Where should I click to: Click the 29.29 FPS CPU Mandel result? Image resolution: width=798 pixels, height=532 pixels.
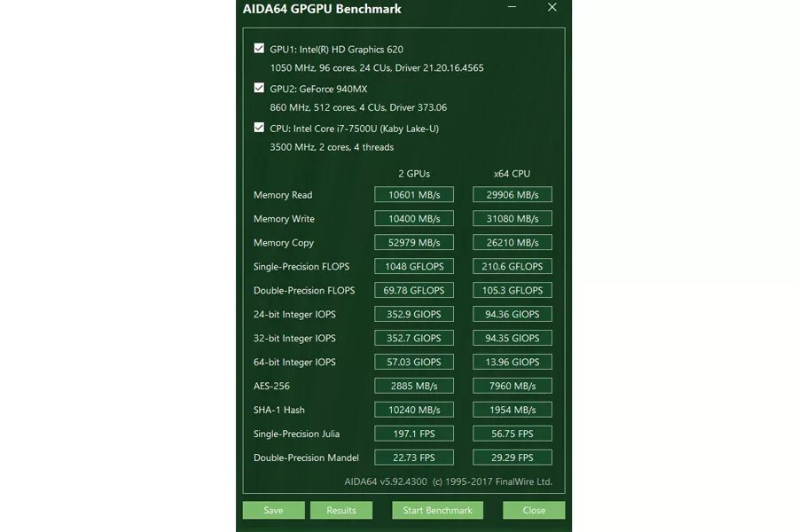pos(512,458)
